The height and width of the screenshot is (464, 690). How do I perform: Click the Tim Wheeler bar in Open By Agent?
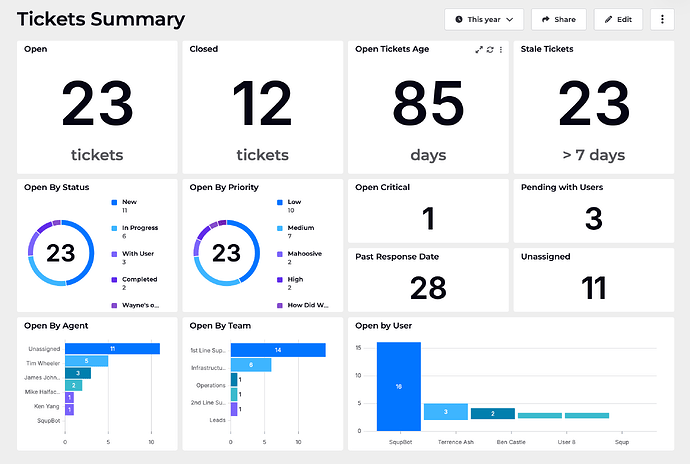click(x=87, y=361)
